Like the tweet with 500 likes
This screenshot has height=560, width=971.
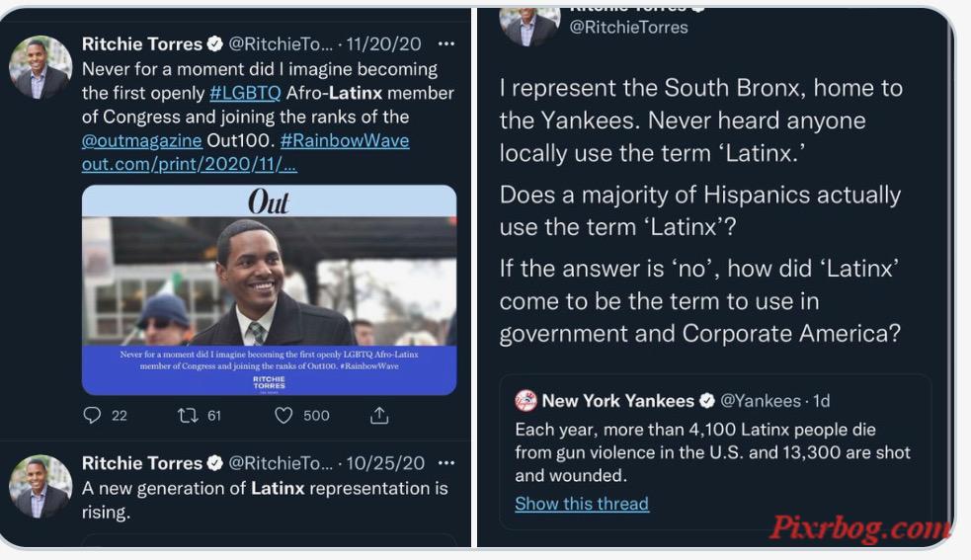pyautogui.click(x=283, y=415)
